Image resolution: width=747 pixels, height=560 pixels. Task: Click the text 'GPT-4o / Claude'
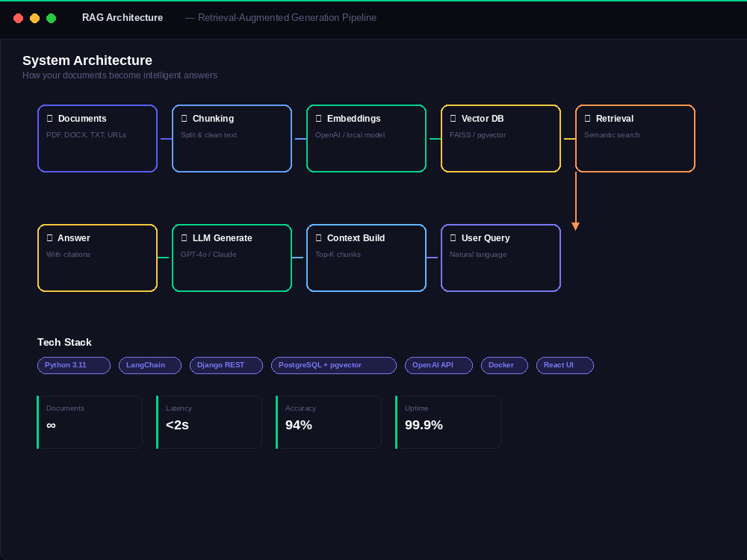pyautogui.click(x=208, y=255)
